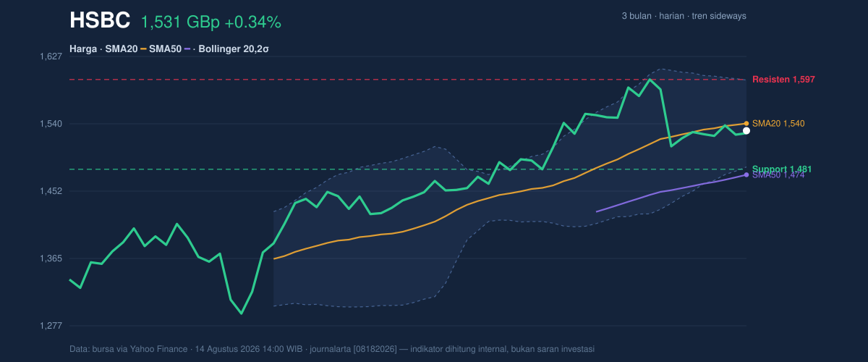Viewport: 868px width, 362px height.
Task: Click the SMA50 1,474 end label
Action: point(778,175)
